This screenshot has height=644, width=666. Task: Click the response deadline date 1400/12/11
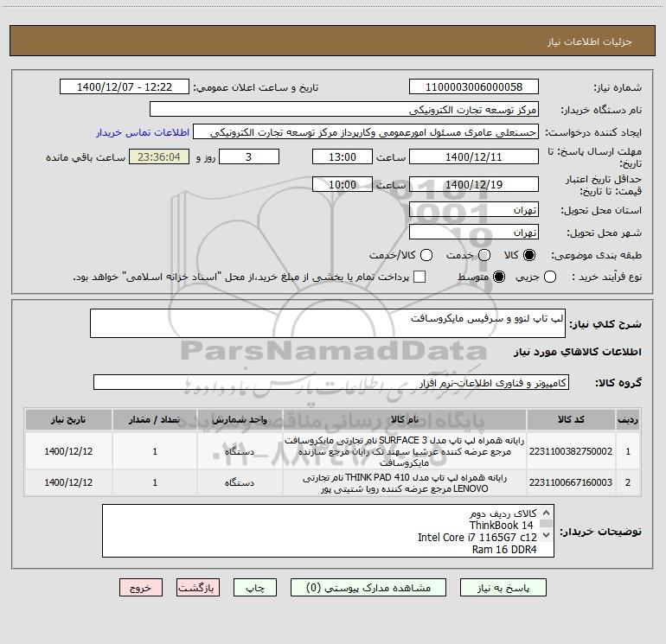474,156
